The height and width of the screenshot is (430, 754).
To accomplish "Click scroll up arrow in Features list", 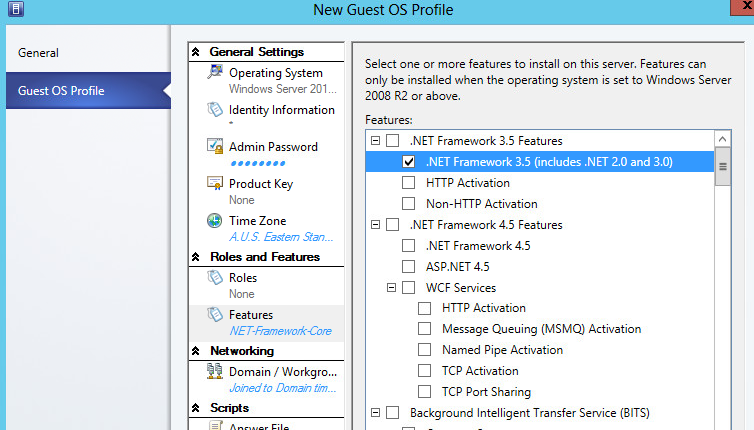I will coord(722,139).
